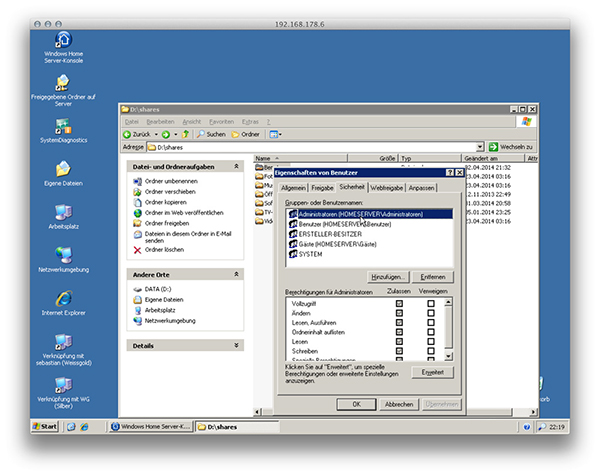Collapse Datei- und Ordneraufgaben panel
The image size is (600, 476).
click(236, 166)
